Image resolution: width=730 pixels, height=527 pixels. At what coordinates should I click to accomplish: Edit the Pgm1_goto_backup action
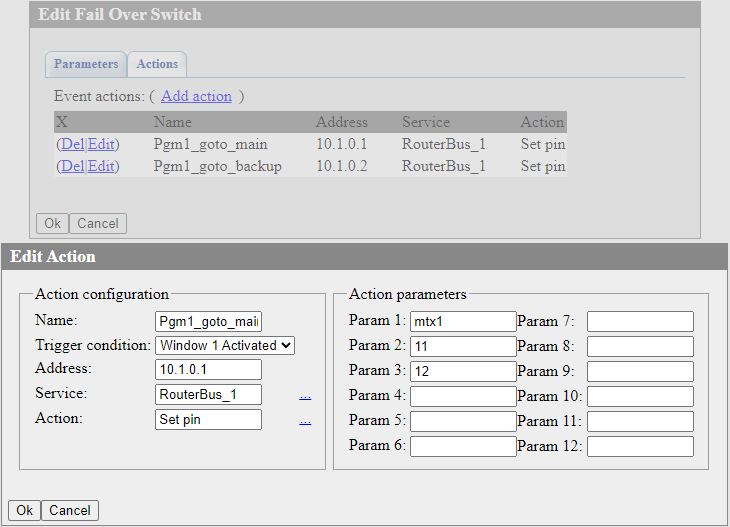click(x=101, y=166)
